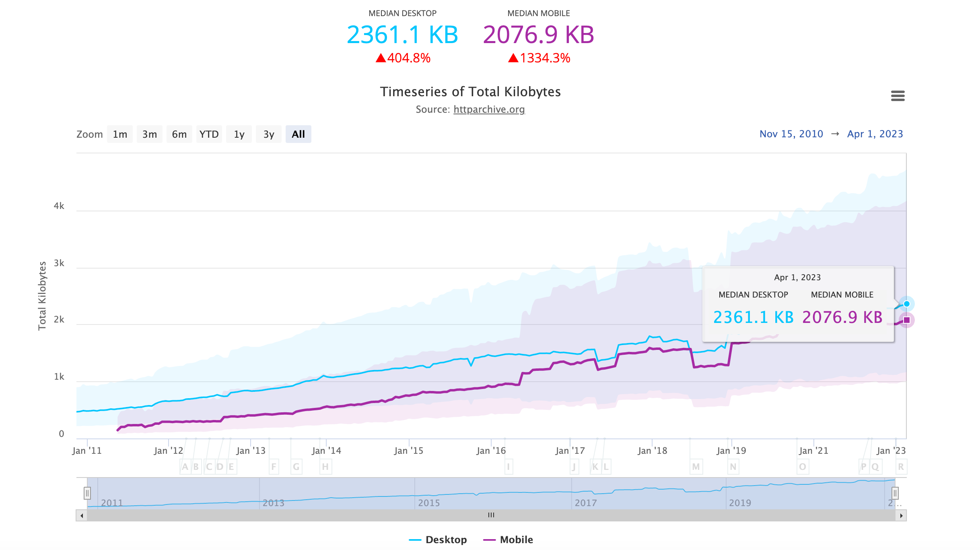The height and width of the screenshot is (550, 980).
Task: Select the 6m zoom range button
Action: pos(179,134)
